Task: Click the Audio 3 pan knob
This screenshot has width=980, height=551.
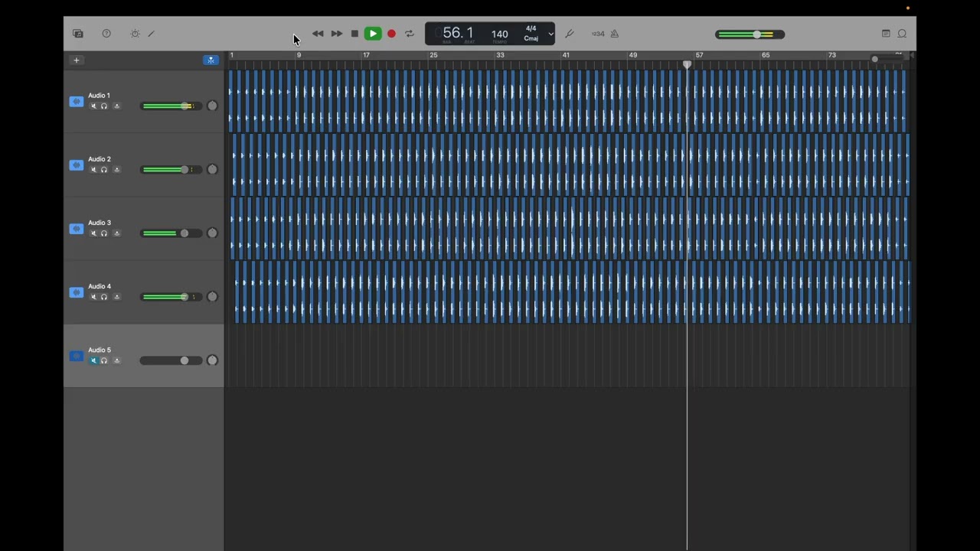Action: [212, 233]
